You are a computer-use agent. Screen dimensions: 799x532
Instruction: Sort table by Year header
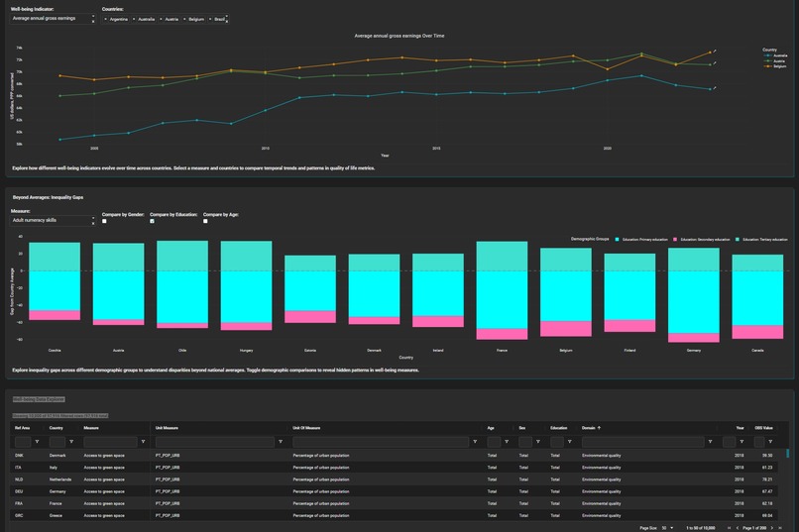(x=740, y=428)
